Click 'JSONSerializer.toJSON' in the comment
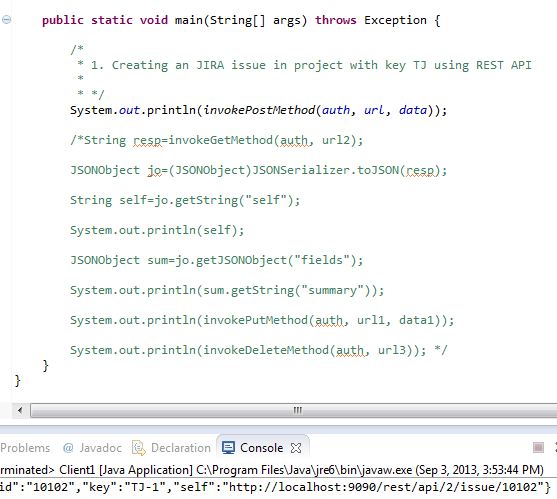 point(326,170)
